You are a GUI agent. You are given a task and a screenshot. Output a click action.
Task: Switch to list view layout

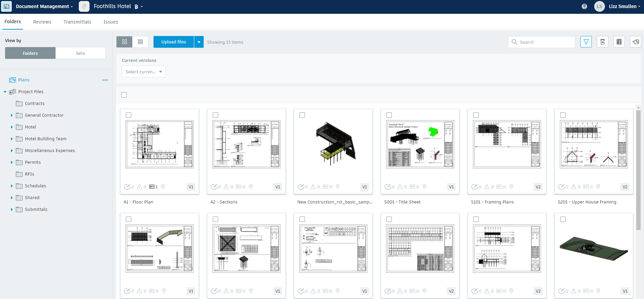tap(140, 42)
